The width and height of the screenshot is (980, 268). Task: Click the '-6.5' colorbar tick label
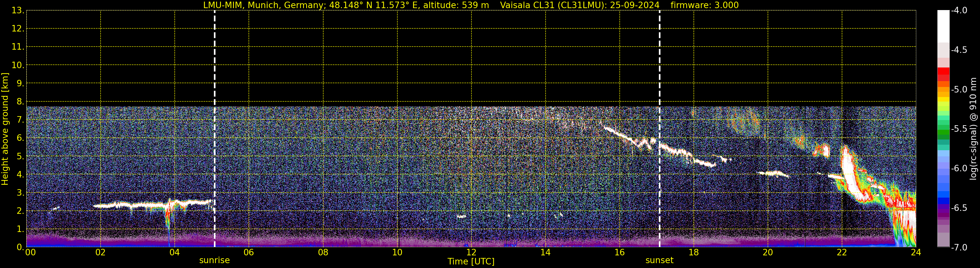pyautogui.click(x=959, y=208)
